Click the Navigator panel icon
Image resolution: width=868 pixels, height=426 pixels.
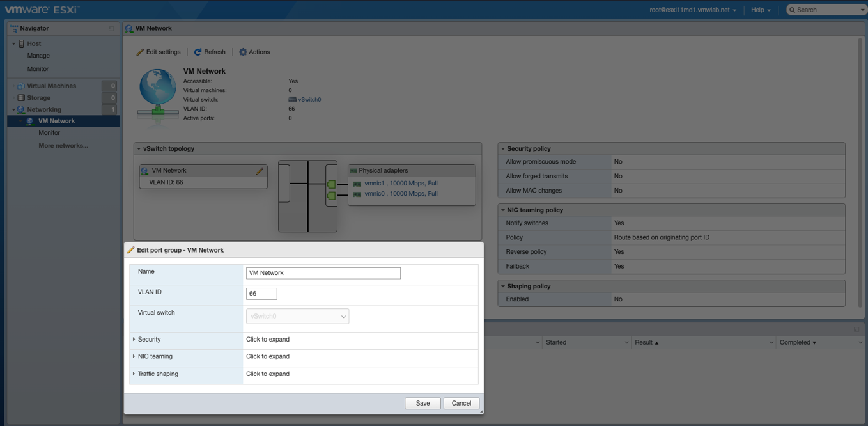(14, 28)
